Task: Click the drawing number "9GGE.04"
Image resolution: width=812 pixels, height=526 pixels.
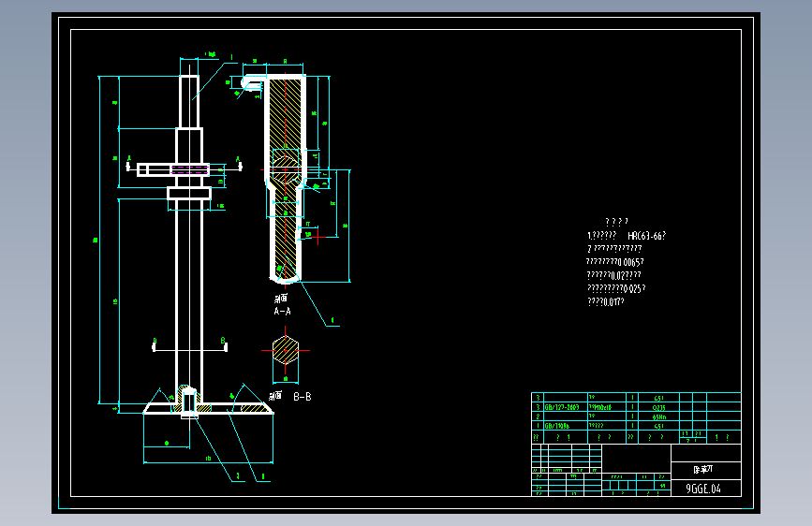Action: (x=703, y=489)
